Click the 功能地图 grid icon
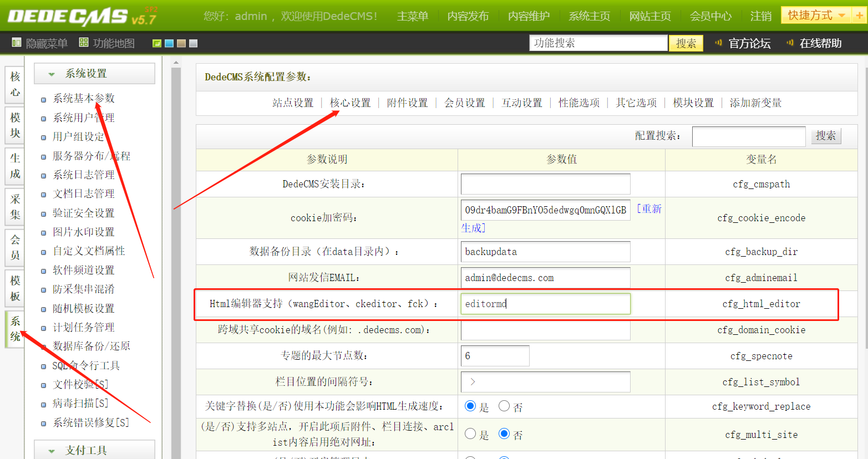This screenshot has height=459, width=868. pos(84,43)
